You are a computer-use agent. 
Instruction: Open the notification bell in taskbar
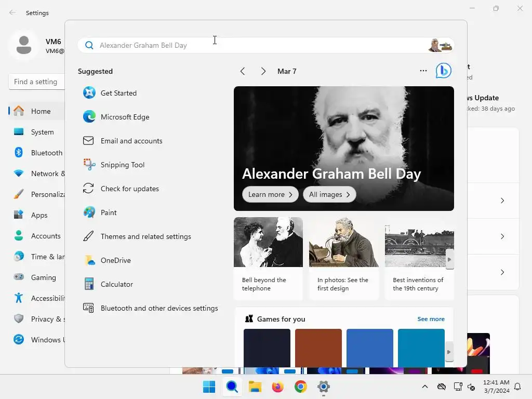(x=518, y=387)
